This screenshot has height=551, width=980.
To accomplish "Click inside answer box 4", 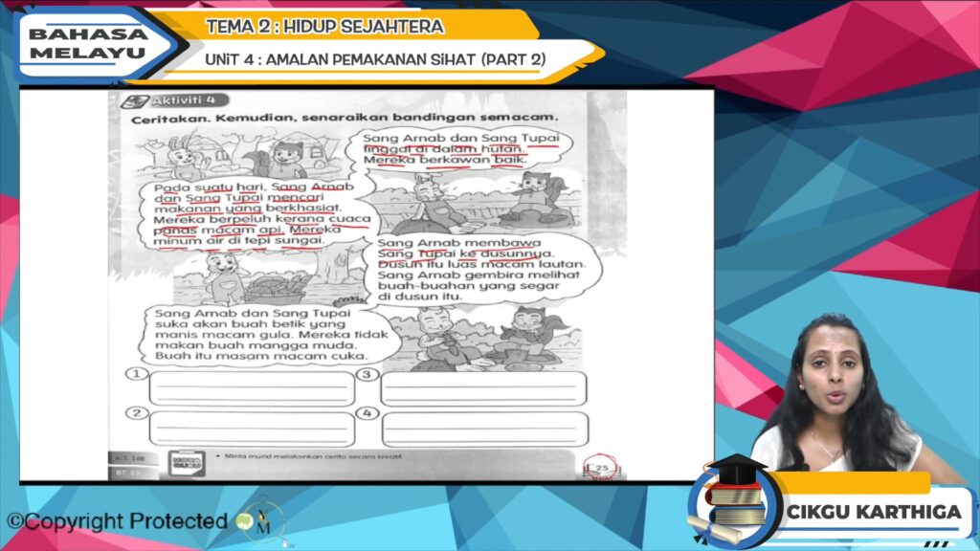I will [483, 429].
